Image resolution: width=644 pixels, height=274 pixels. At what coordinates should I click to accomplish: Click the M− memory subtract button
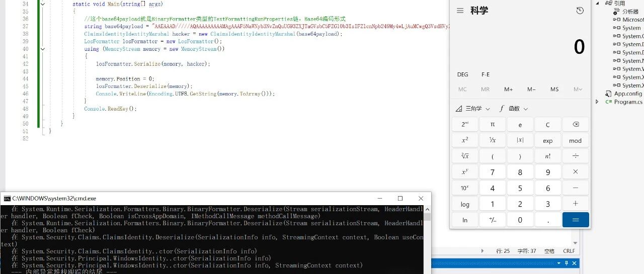pos(531,89)
